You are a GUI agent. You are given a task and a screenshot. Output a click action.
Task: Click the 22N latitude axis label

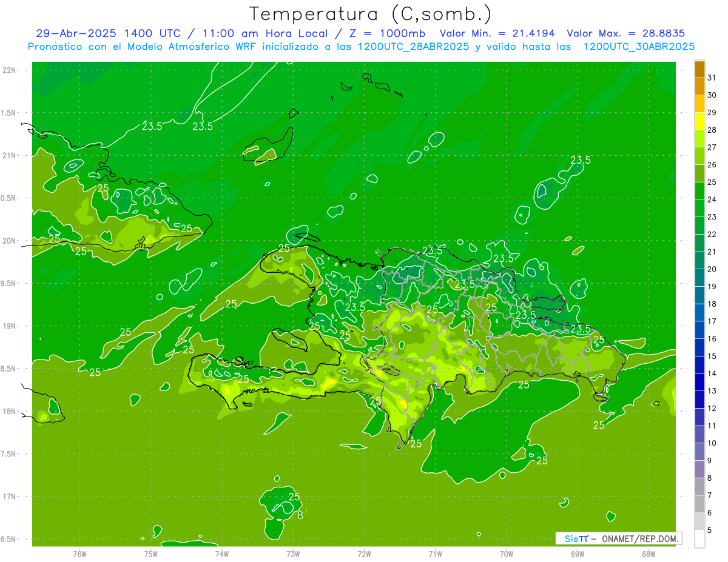(x=10, y=70)
